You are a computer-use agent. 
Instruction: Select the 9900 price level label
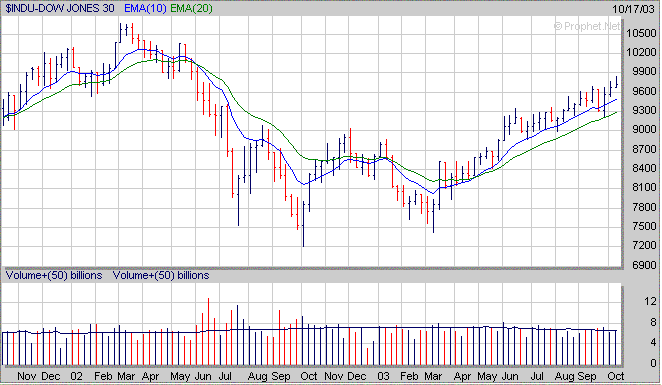click(x=644, y=71)
